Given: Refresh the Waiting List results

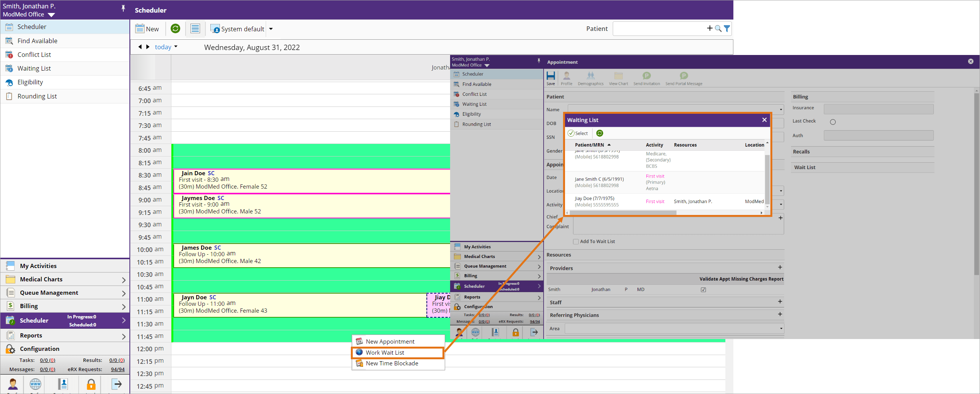Looking at the screenshot, I should pyautogui.click(x=599, y=133).
